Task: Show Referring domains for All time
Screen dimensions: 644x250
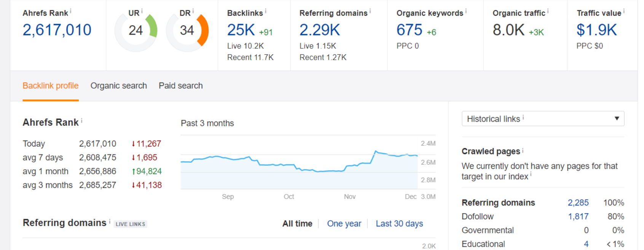Action: [x=297, y=224]
